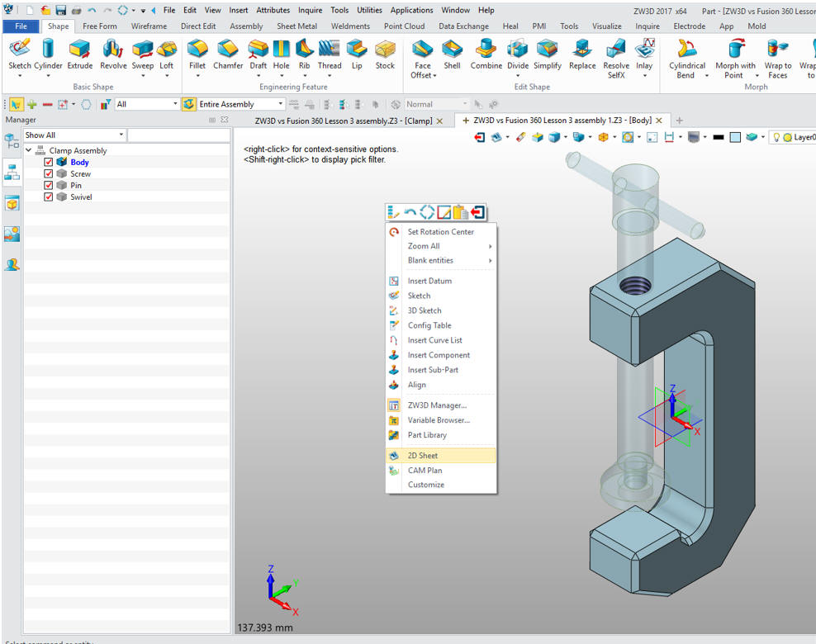Image resolution: width=816 pixels, height=644 pixels.
Task: Collapse the Clamp Assembly tree node
Action: 29,150
